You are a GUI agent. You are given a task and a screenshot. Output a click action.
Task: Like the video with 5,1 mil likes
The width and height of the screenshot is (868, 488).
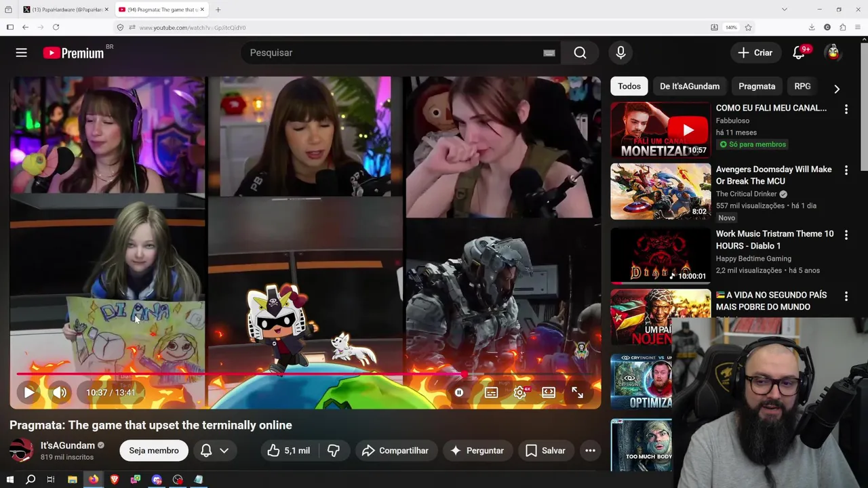pyautogui.click(x=288, y=451)
